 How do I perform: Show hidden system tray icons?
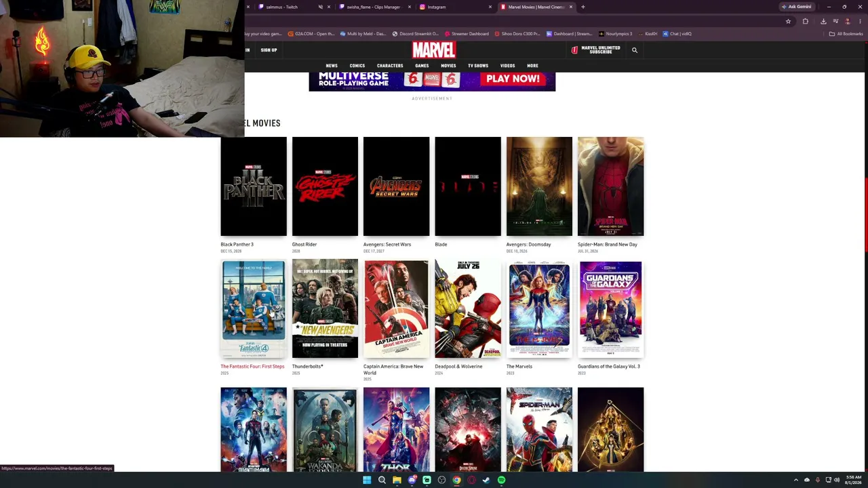(796, 480)
